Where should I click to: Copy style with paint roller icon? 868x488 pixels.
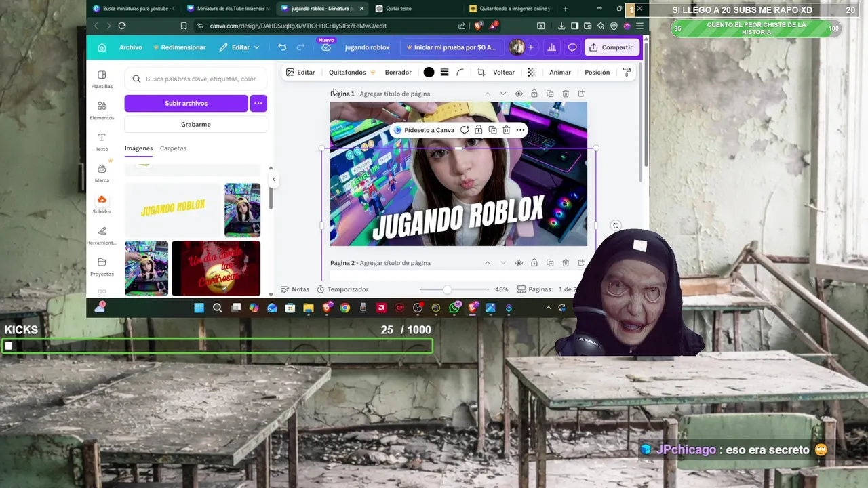[x=627, y=72]
